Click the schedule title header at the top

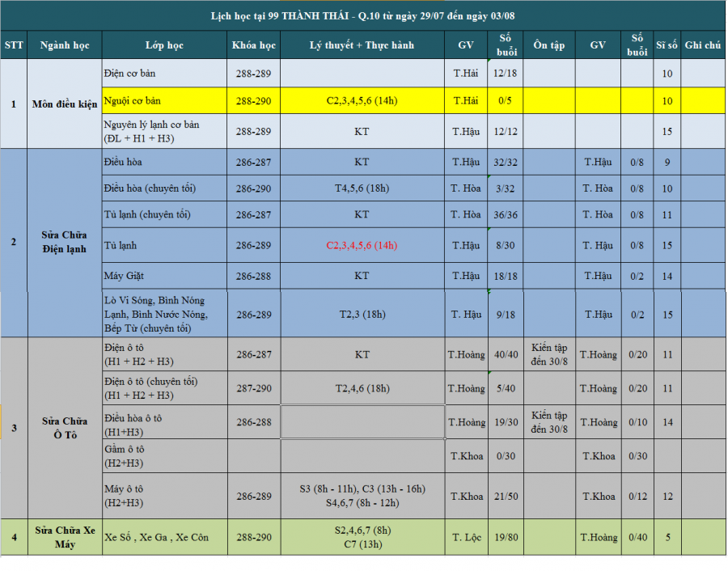coord(363,17)
